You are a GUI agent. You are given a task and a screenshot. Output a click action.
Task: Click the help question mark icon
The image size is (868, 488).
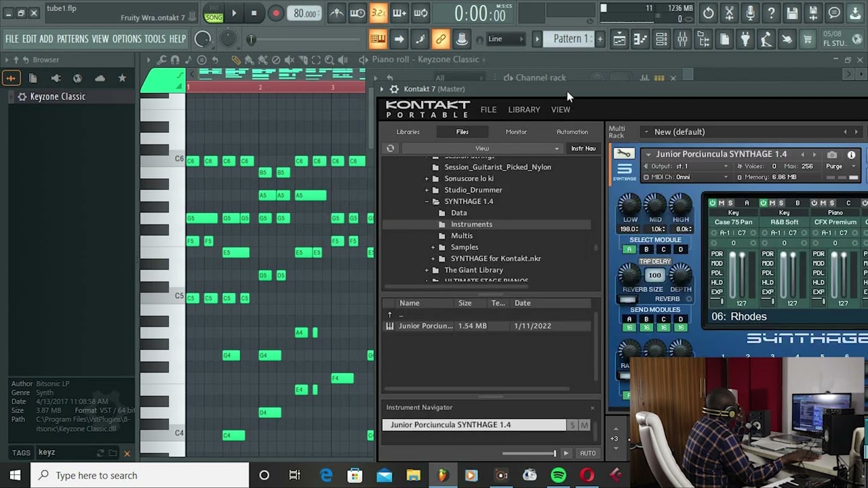pos(771,13)
